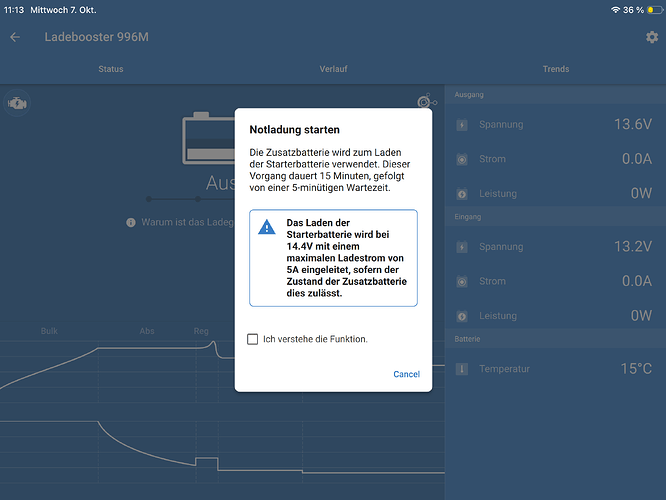666x500 pixels.
Task: Select the 13.6V output voltage value
Action: pyautogui.click(x=633, y=124)
